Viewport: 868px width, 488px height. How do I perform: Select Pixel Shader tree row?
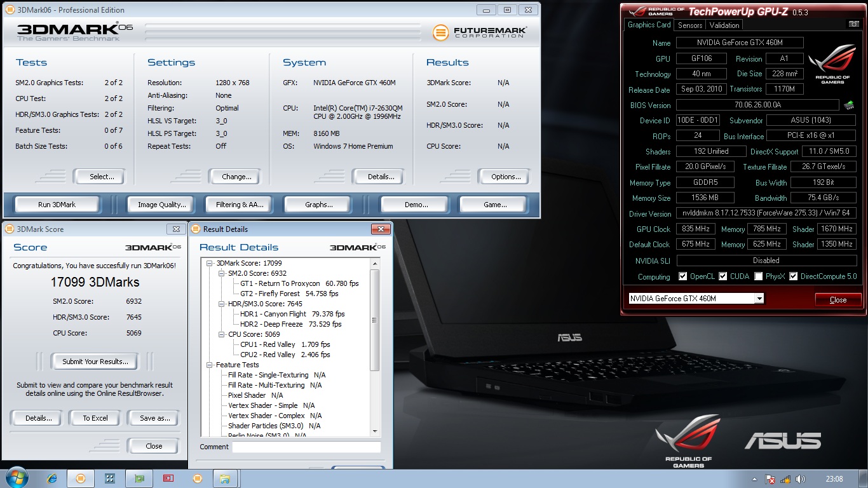pos(255,395)
